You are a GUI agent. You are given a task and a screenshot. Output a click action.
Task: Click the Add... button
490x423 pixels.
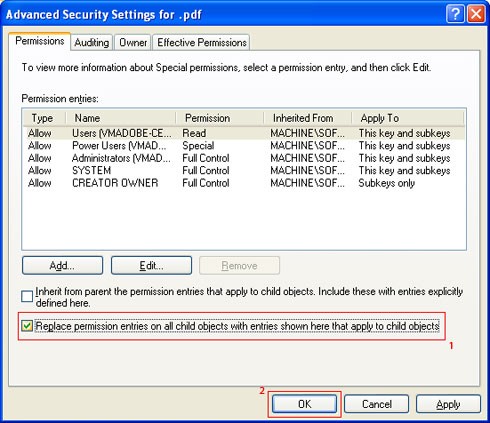62,265
